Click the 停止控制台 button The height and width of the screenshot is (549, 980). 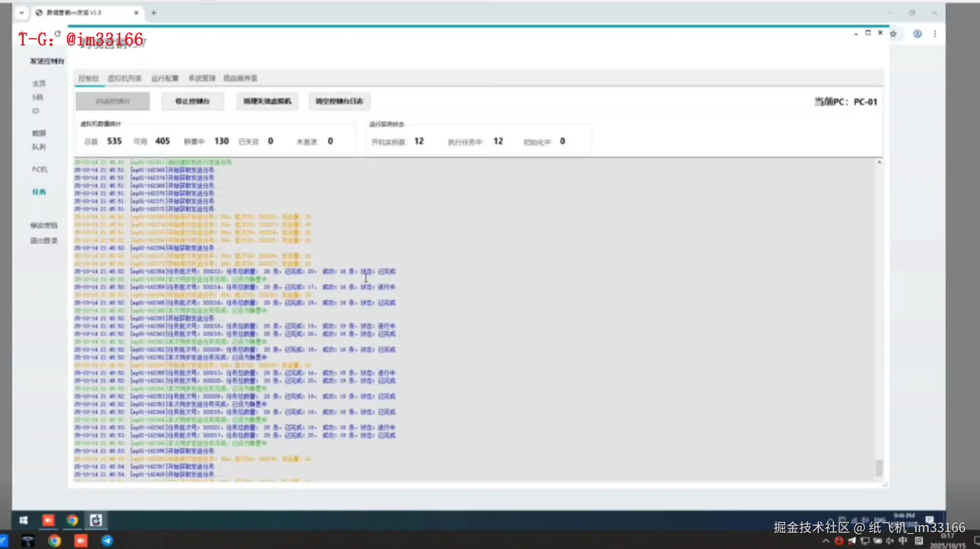point(193,101)
